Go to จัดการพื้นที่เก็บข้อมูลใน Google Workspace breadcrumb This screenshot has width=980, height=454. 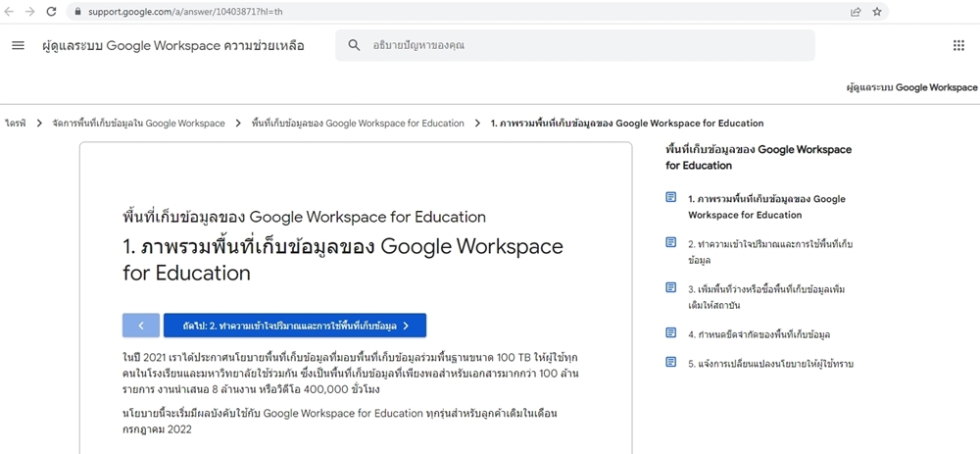139,124
